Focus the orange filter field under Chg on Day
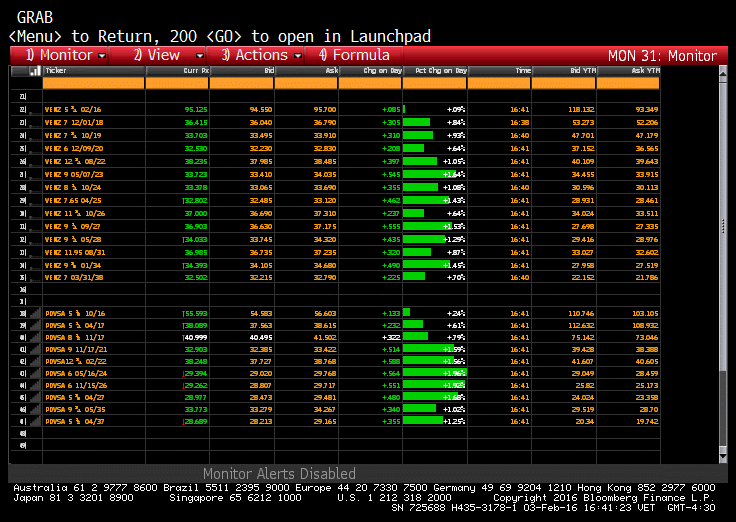This screenshot has width=736, height=522. 370,83
